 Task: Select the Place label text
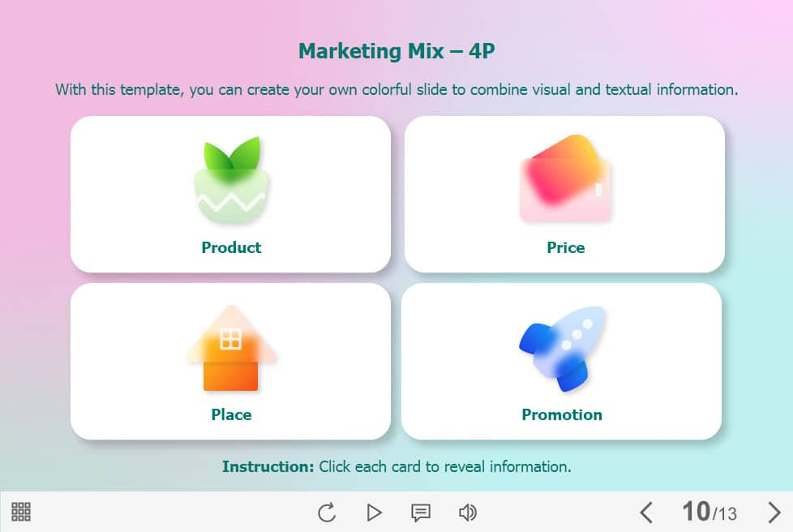coord(231,414)
